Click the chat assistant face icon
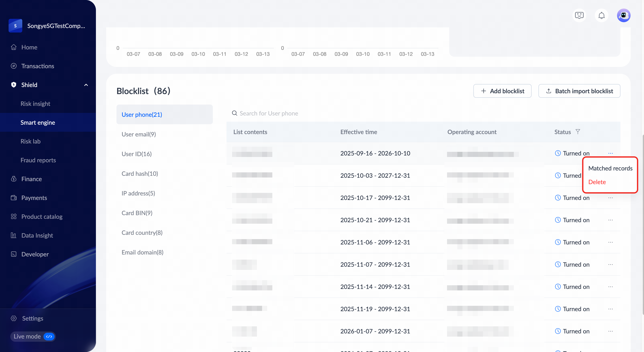The height and width of the screenshot is (352, 644). (579, 16)
